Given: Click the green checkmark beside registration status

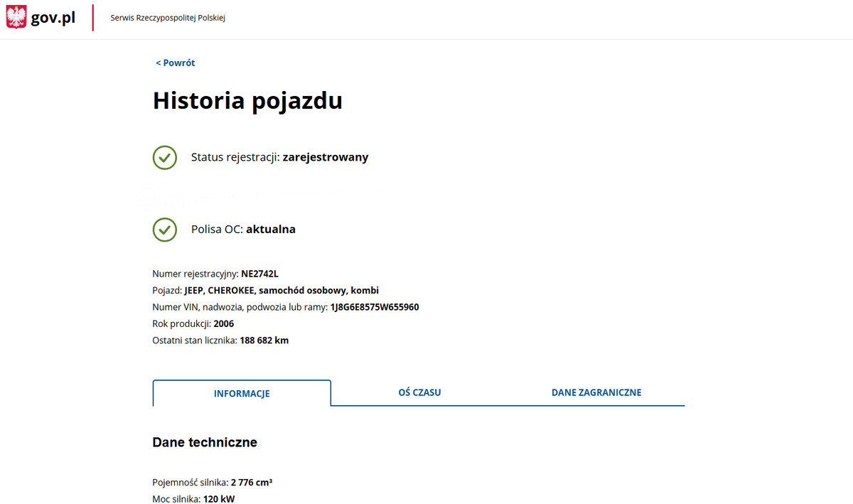Looking at the screenshot, I should [164, 157].
